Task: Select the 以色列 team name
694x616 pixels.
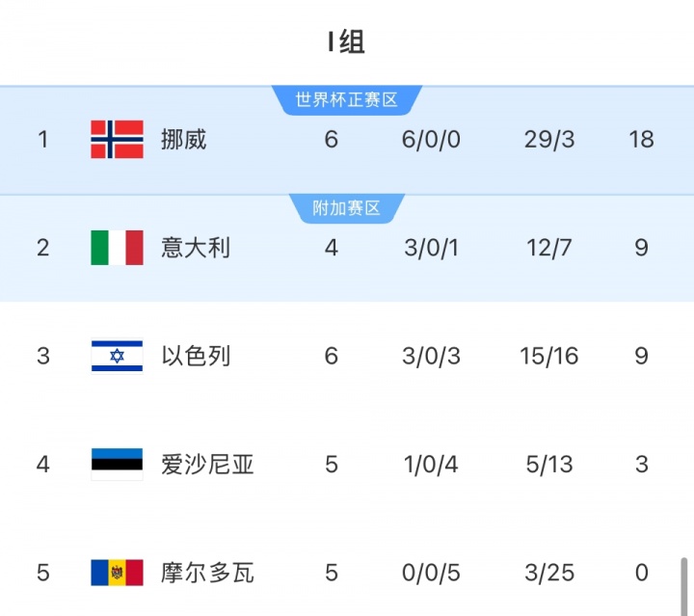Action: click(x=196, y=356)
